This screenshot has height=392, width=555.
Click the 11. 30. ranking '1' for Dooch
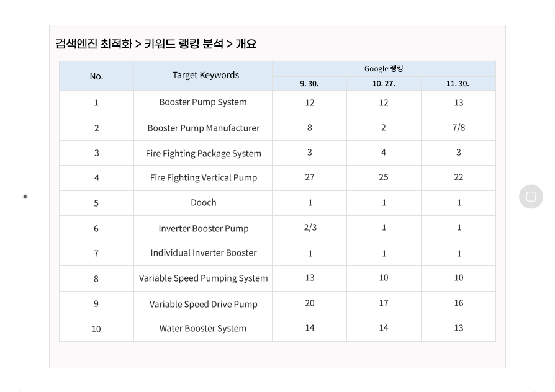click(x=459, y=203)
